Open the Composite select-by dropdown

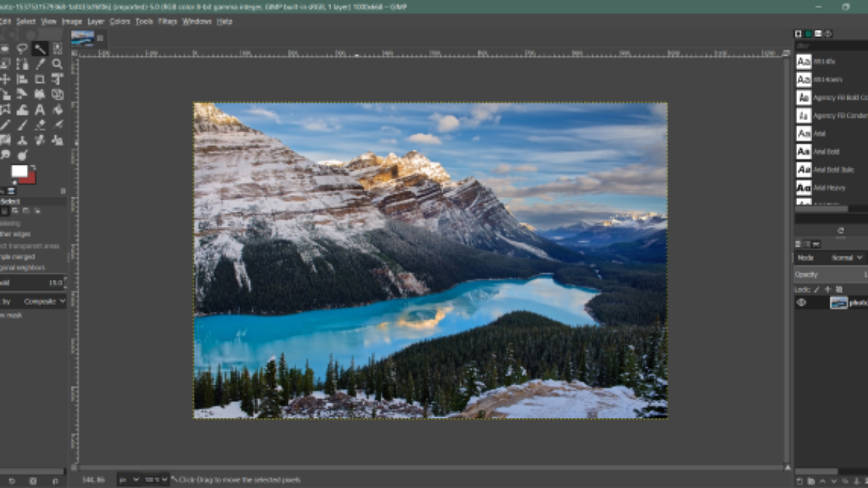[43, 301]
